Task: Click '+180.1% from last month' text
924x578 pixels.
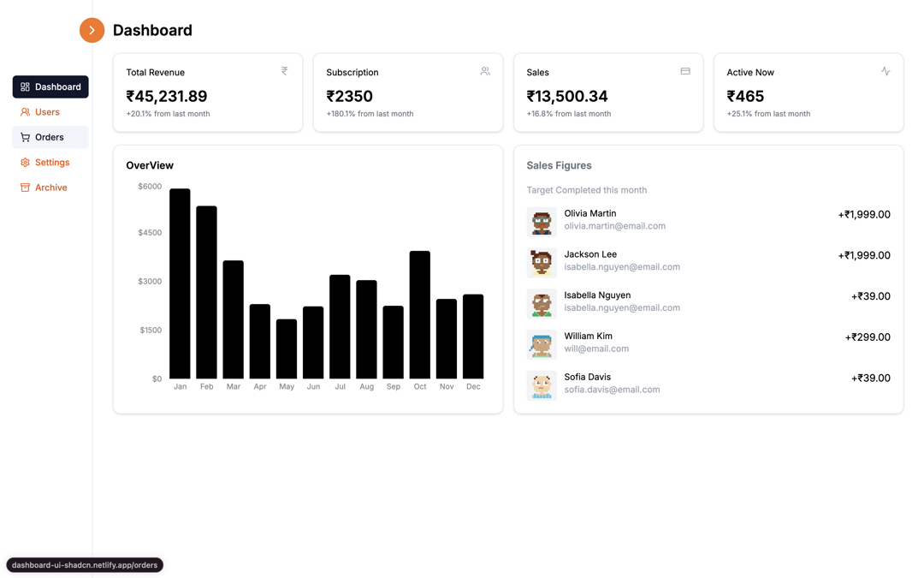Action: coord(370,114)
